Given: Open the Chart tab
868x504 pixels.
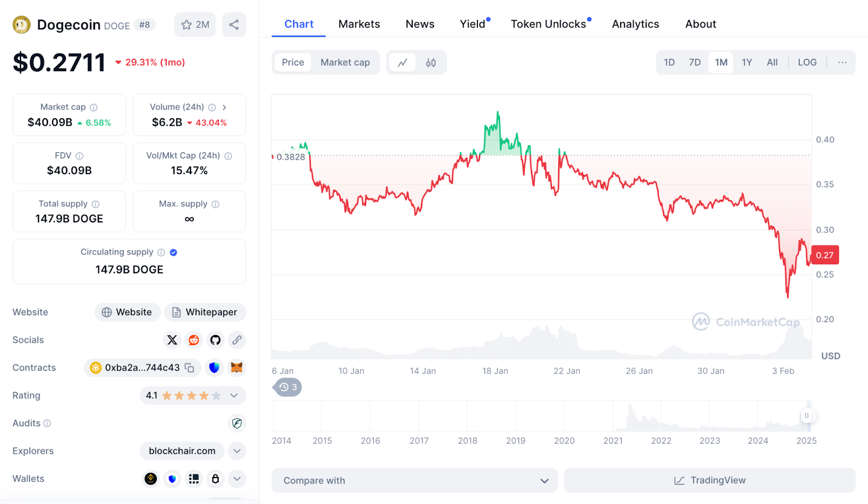Looking at the screenshot, I should (x=299, y=24).
